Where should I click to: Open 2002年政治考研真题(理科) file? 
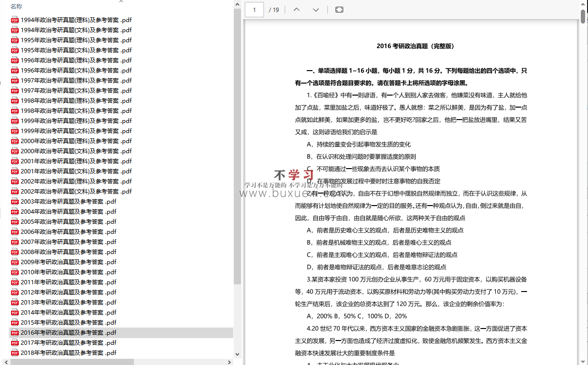click(x=76, y=182)
